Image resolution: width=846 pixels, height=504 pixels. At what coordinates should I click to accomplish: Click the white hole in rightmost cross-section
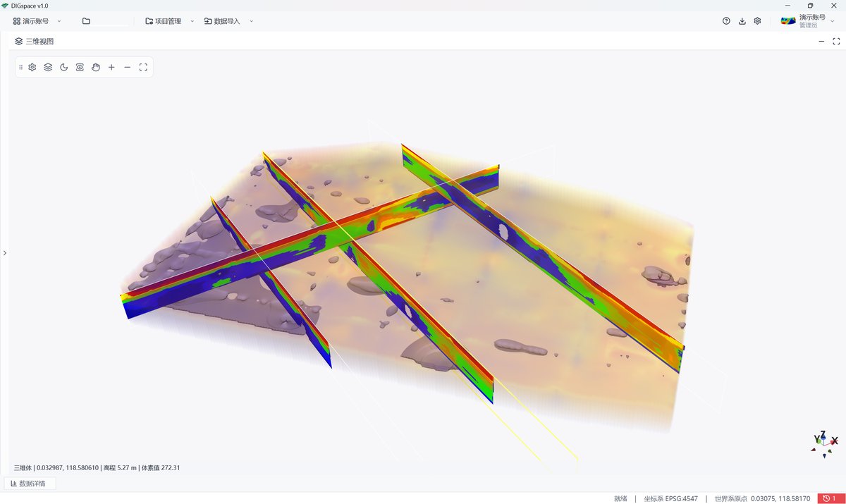pyautogui.click(x=503, y=231)
